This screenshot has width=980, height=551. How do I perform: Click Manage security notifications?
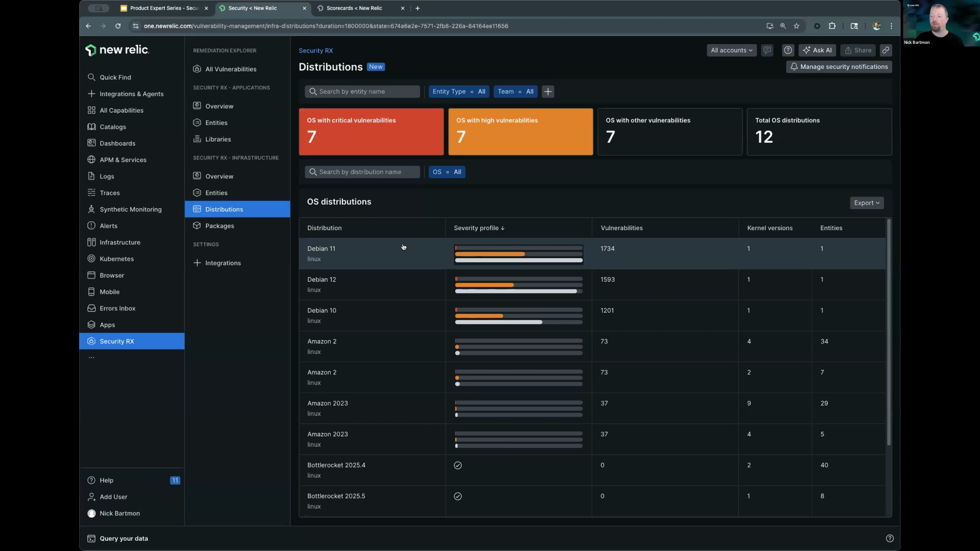(839, 67)
